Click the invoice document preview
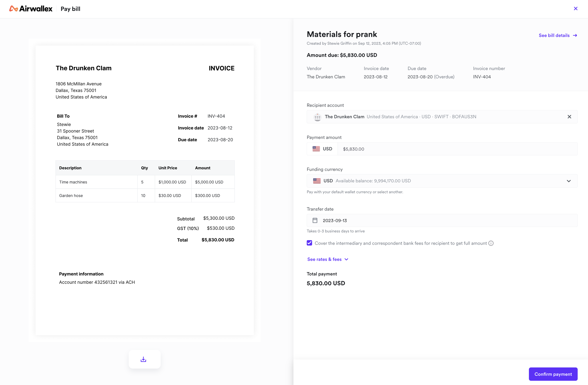The image size is (588, 385). point(145,190)
